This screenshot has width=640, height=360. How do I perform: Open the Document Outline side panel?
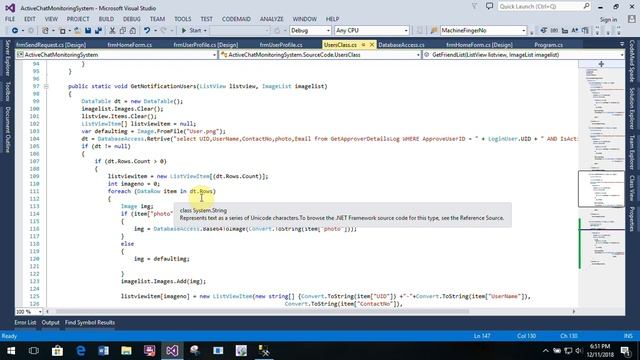[7, 129]
